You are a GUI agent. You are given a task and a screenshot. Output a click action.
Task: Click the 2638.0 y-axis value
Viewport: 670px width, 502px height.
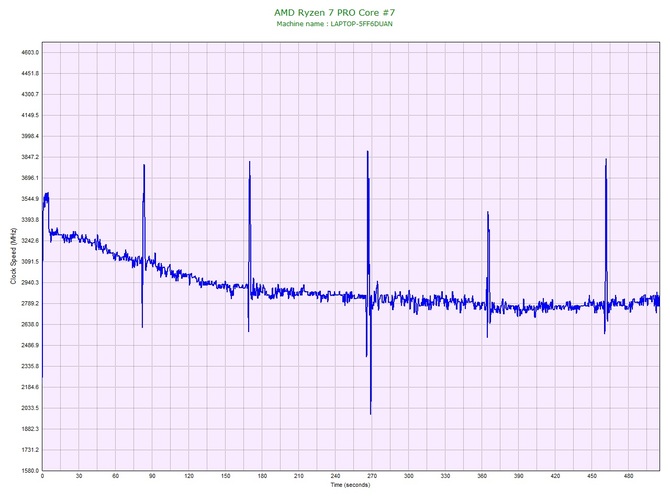click(x=30, y=325)
